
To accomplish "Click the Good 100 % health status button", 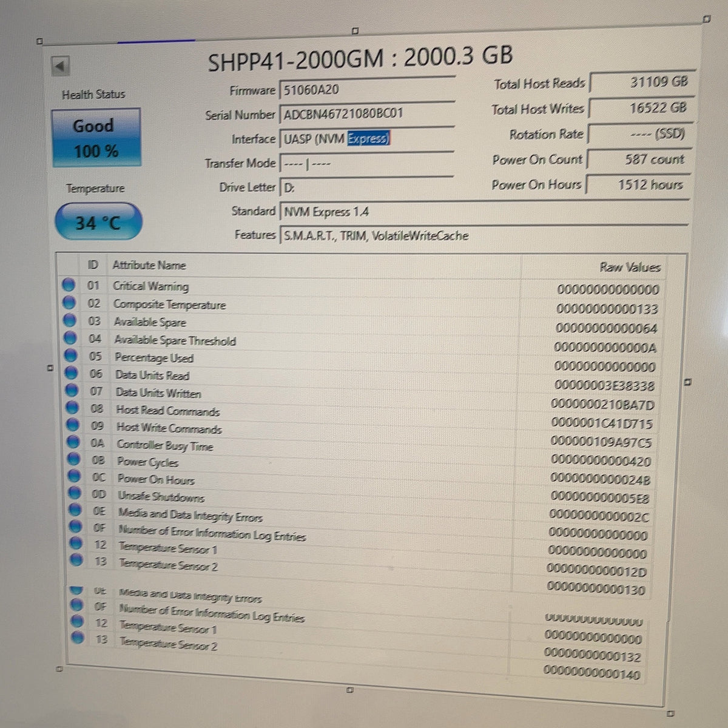I will tap(96, 138).
